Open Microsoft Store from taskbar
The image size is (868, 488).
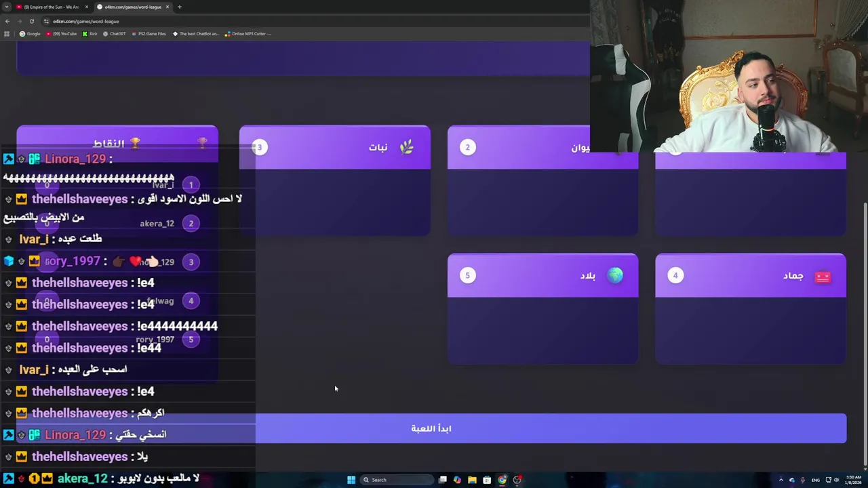click(x=487, y=480)
